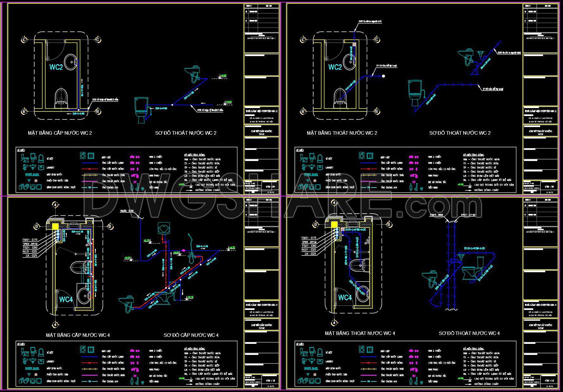Select the oval toilet in WC2 supply plan
Screen dimensions: 563x392
(x=61, y=97)
